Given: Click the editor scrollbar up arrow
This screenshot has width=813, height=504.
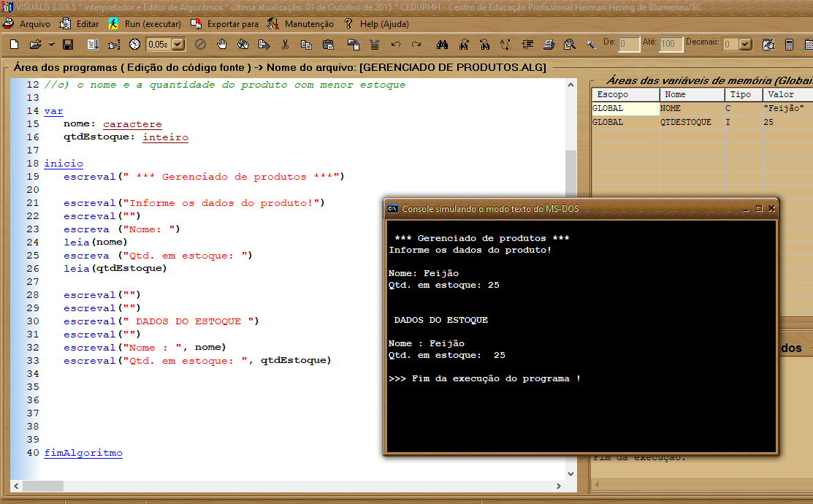Looking at the screenshot, I should tap(571, 85).
